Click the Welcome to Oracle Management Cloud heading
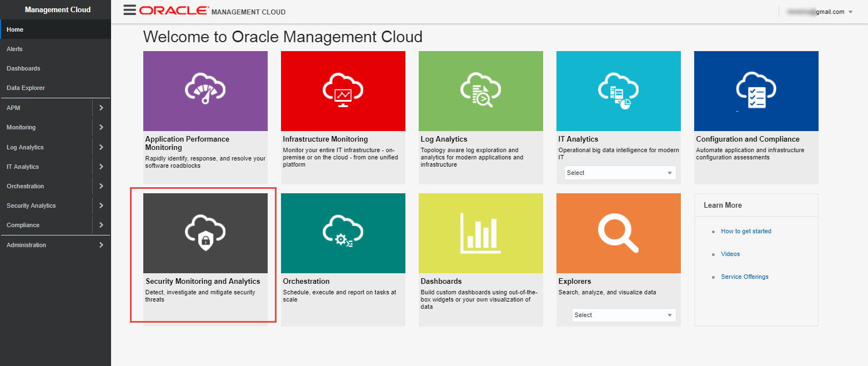This screenshot has width=868, height=366. tap(283, 37)
